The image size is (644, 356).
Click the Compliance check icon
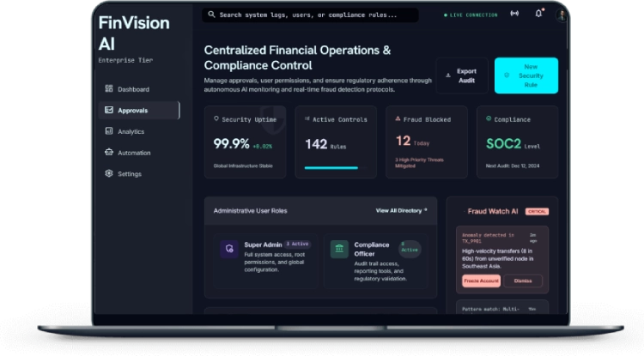click(x=489, y=118)
